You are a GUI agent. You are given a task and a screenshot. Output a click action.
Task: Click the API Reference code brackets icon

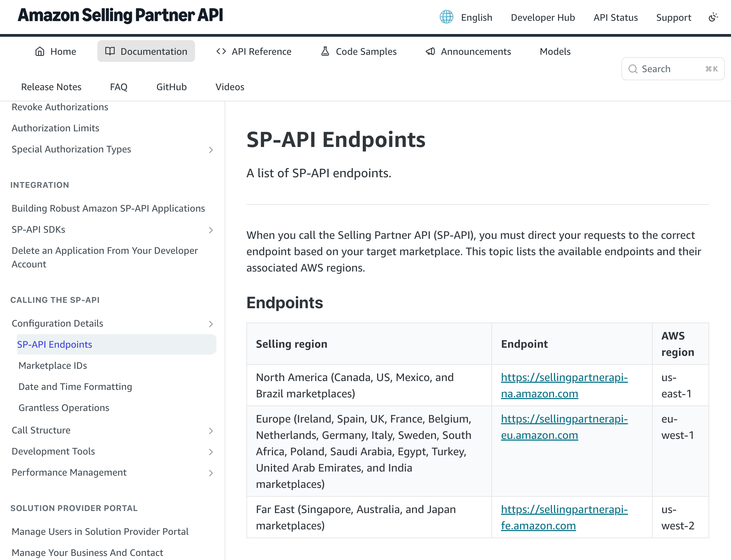[221, 51]
